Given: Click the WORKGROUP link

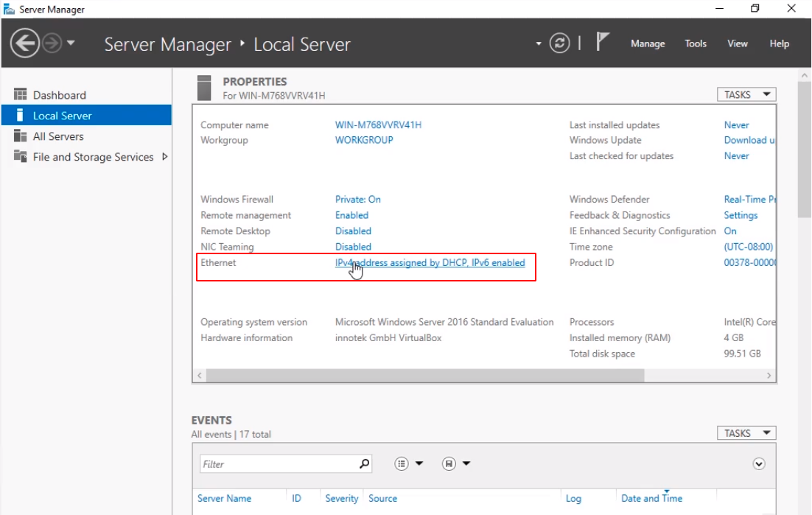Looking at the screenshot, I should click(364, 140).
